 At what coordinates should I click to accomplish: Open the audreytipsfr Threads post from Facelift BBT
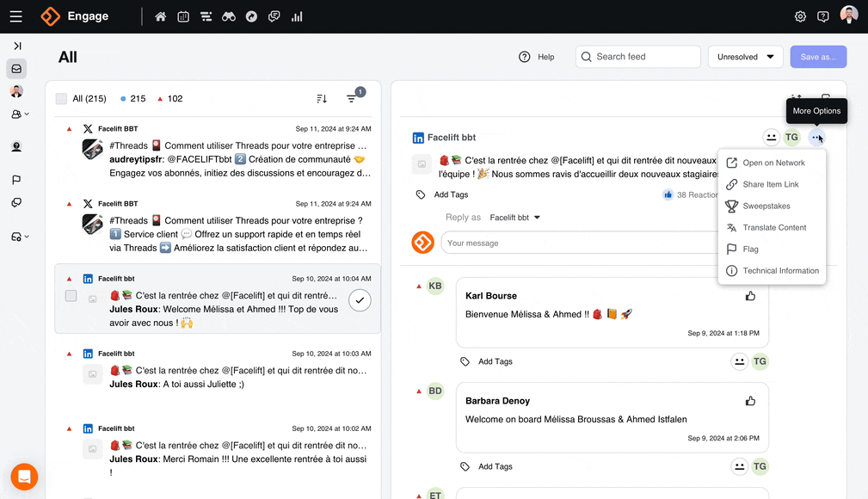[218, 153]
